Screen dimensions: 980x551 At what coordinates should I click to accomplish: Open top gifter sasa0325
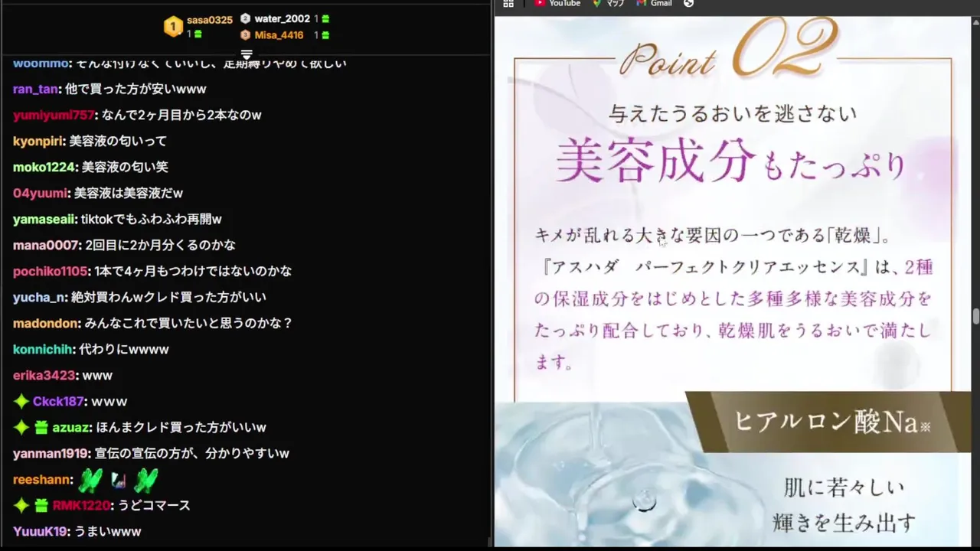[209, 20]
